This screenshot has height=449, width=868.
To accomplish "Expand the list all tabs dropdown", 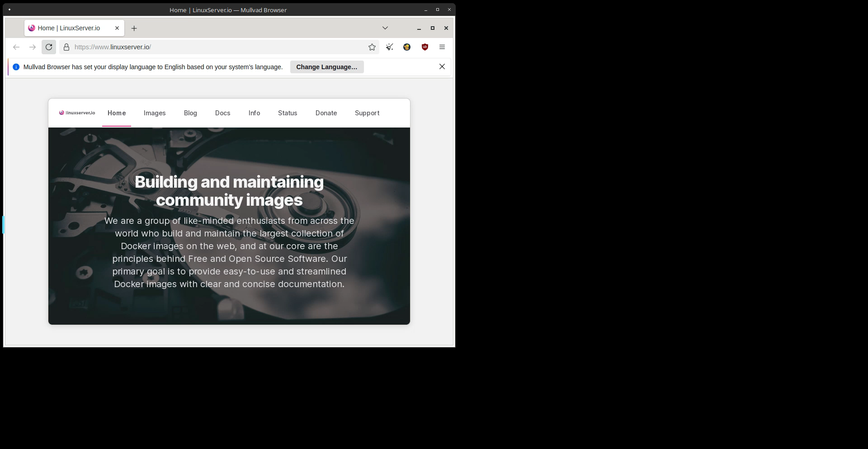I will 385,28.
